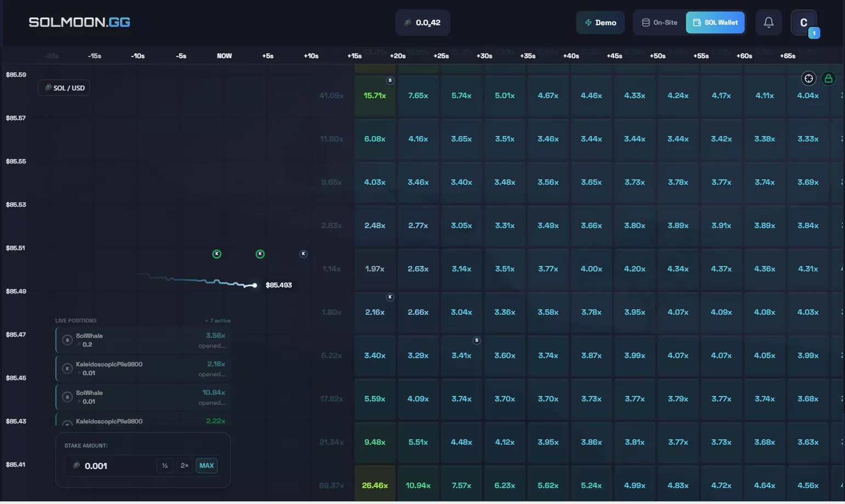Click the leftmost green K chart marker
Image resolution: width=845 pixels, height=504 pixels.
217,254
